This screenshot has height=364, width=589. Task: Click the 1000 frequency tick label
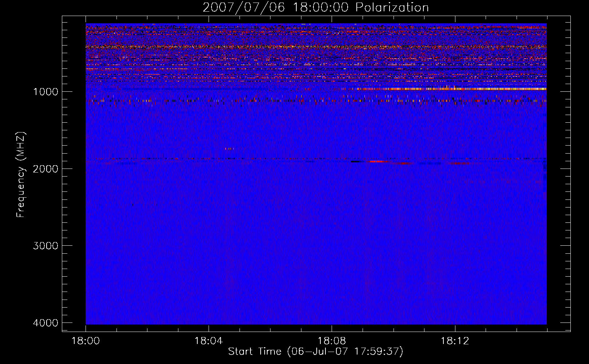(46, 92)
